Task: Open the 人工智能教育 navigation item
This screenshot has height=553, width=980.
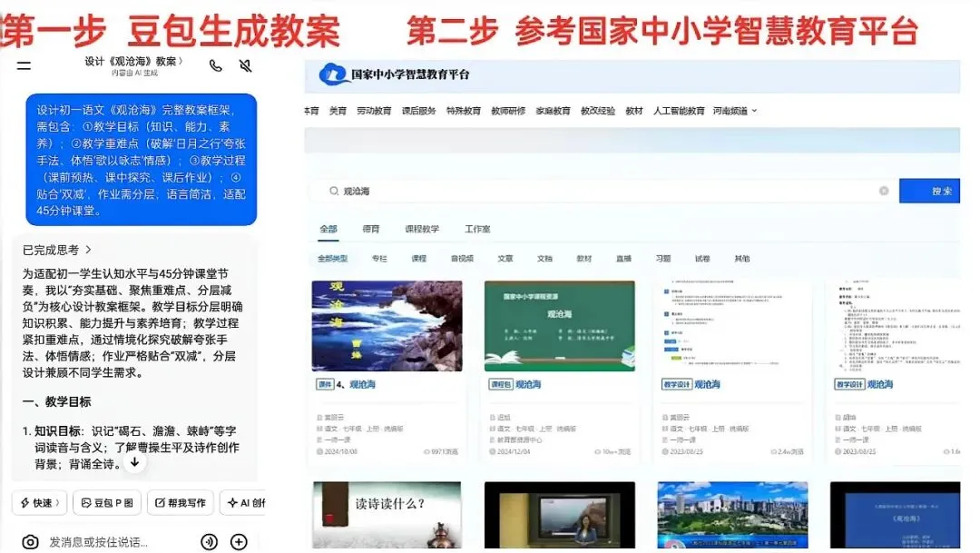Action: (x=679, y=111)
